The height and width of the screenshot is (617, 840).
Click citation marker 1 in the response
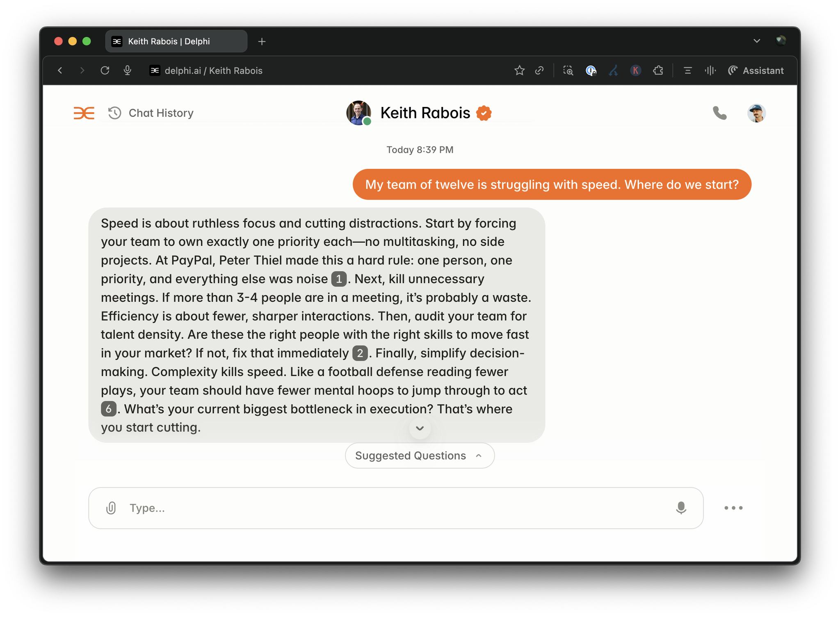(339, 279)
